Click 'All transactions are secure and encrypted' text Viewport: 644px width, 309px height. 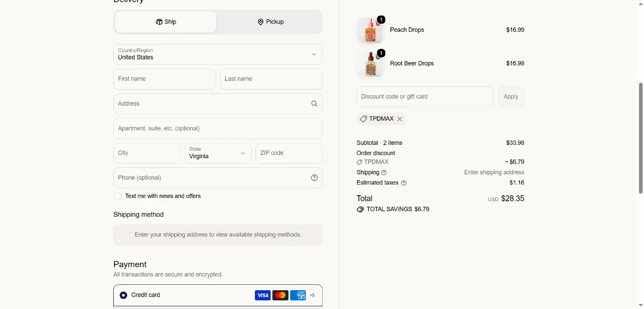point(168,275)
